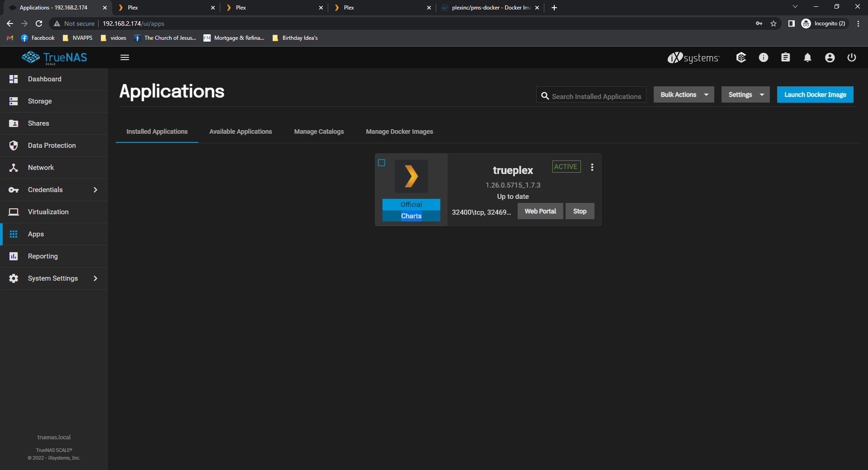Go back in browser history
This screenshot has width=868, height=470.
10,23
